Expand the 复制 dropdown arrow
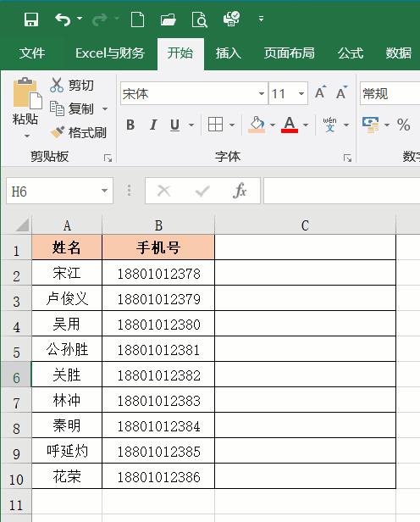420x522 pixels. [x=105, y=108]
